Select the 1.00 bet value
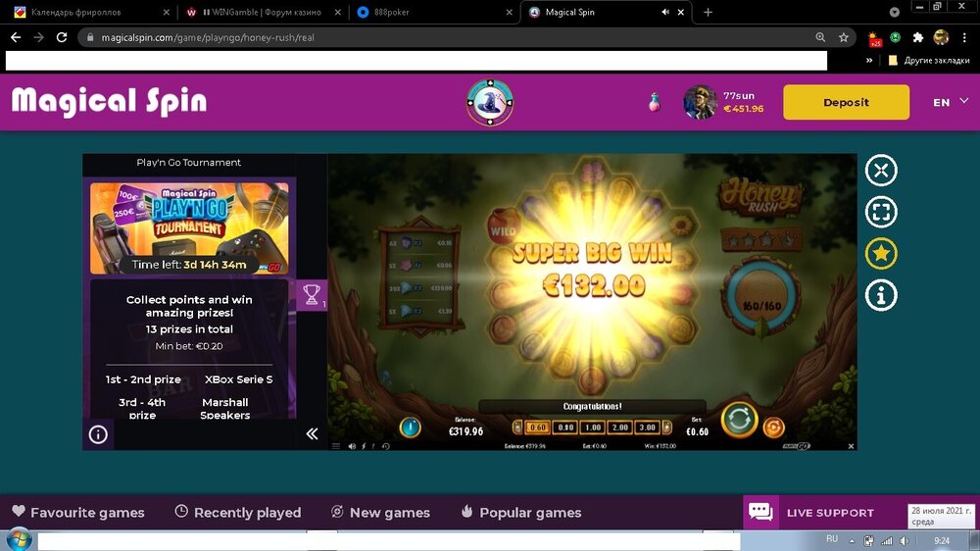Viewport: 980px width, 551px height. pos(592,427)
